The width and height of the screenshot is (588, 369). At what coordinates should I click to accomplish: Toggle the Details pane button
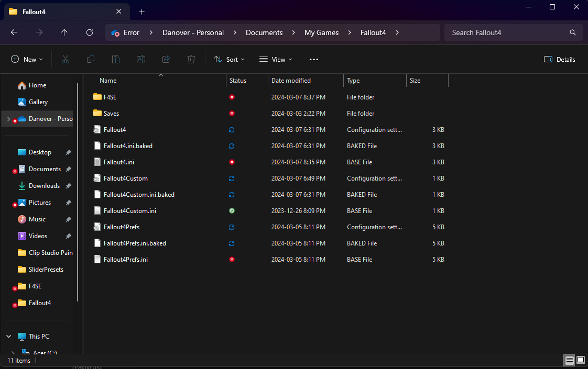pos(560,59)
